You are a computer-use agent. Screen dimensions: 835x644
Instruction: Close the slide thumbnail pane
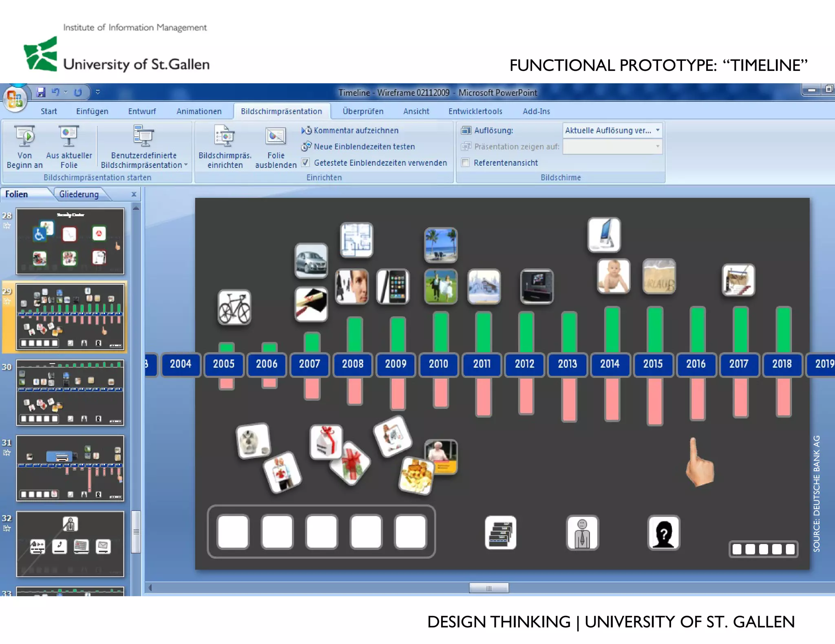point(134,194)
